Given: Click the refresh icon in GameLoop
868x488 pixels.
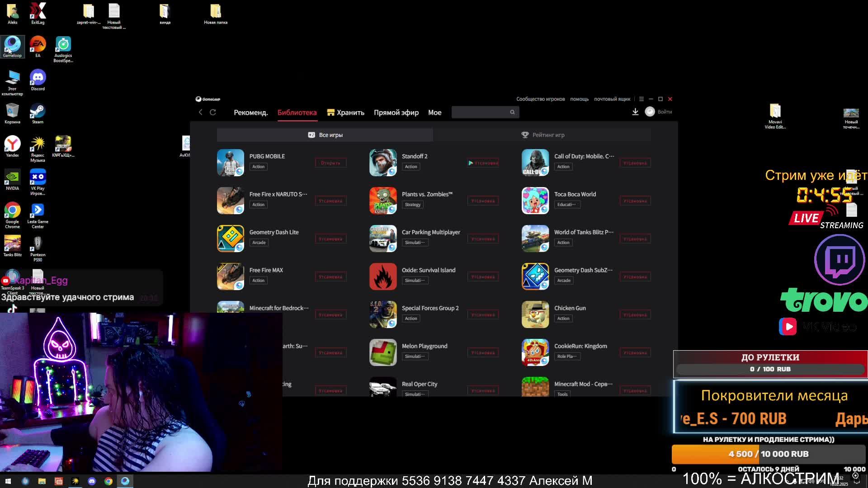Looking at the screenshot, I should coord(213,112).
